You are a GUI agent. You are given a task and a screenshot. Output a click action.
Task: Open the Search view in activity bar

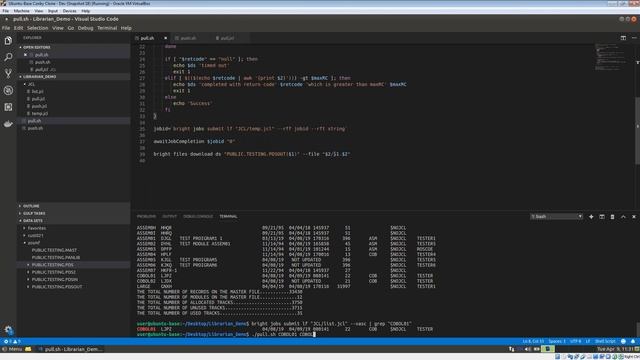coord(8,57)
